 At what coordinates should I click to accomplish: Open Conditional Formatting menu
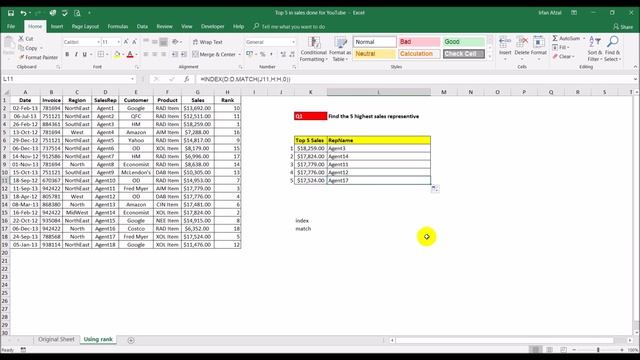[x=313, y=49]
